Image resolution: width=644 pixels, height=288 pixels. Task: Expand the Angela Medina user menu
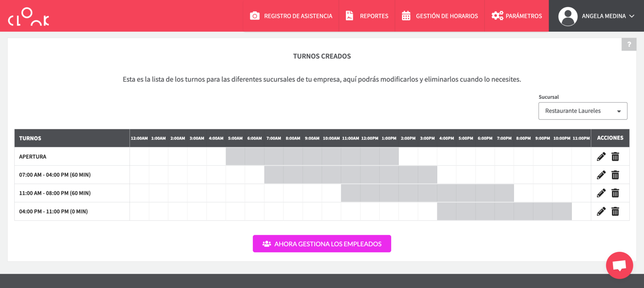596,16
